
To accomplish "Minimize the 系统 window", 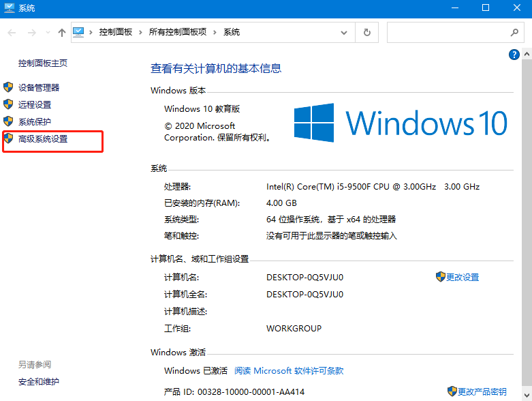I will [454, 8].
